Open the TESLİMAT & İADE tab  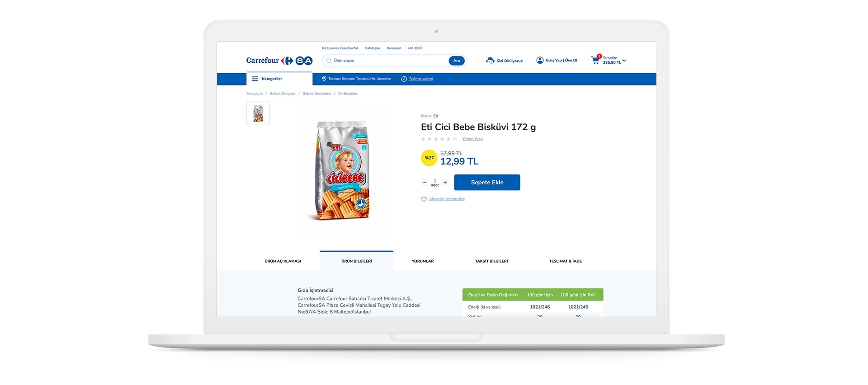(x=565, y=261)
